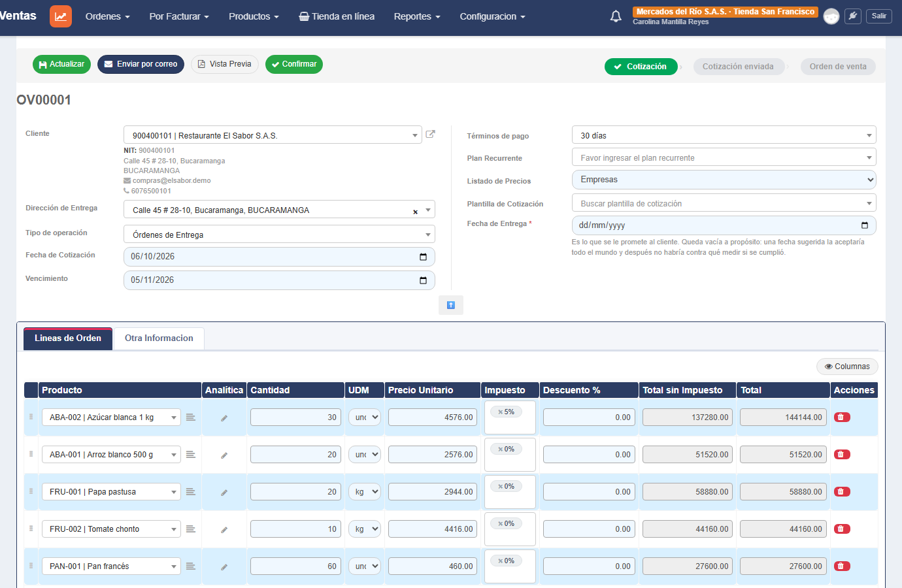Delete the Arroz blanco 500 g line
Image resolution: width=902 pixels, height=588 pixels.
pos(842,455)
